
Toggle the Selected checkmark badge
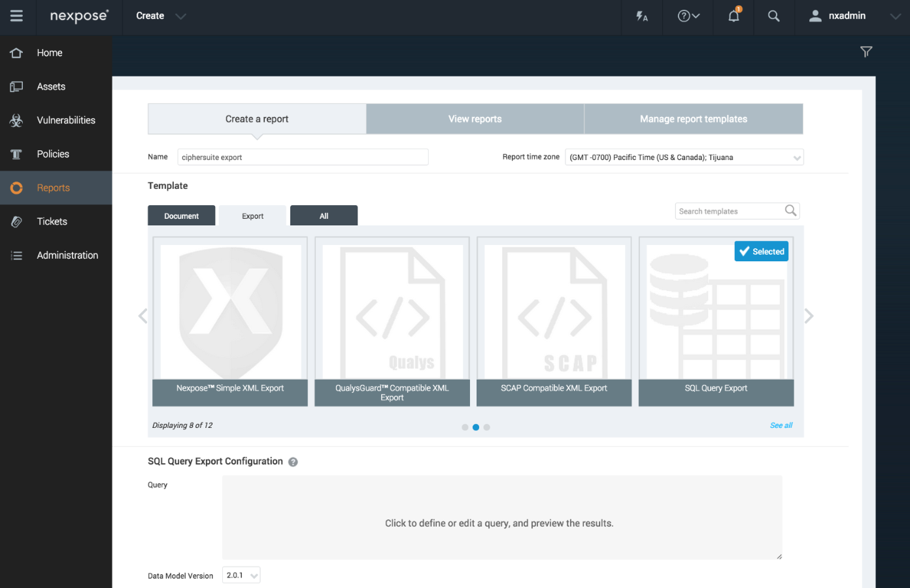tap(762, 252)
